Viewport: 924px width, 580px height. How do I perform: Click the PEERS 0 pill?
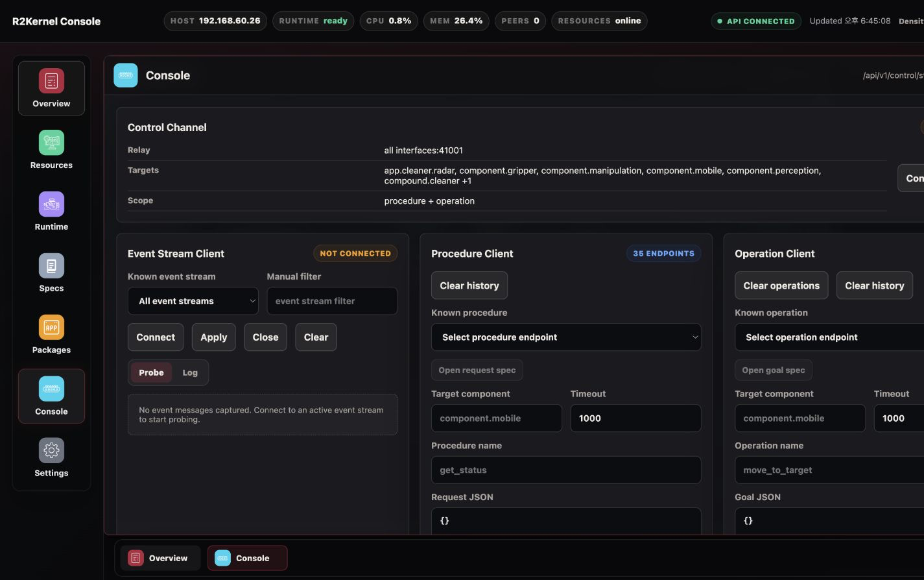coord(520,21)
